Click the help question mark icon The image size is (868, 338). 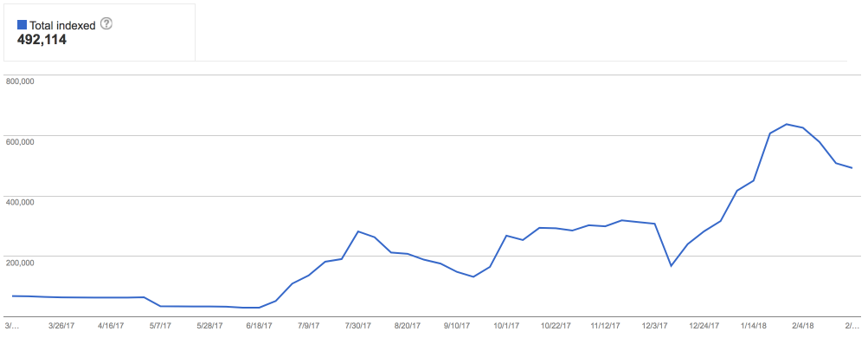[106, 23]
